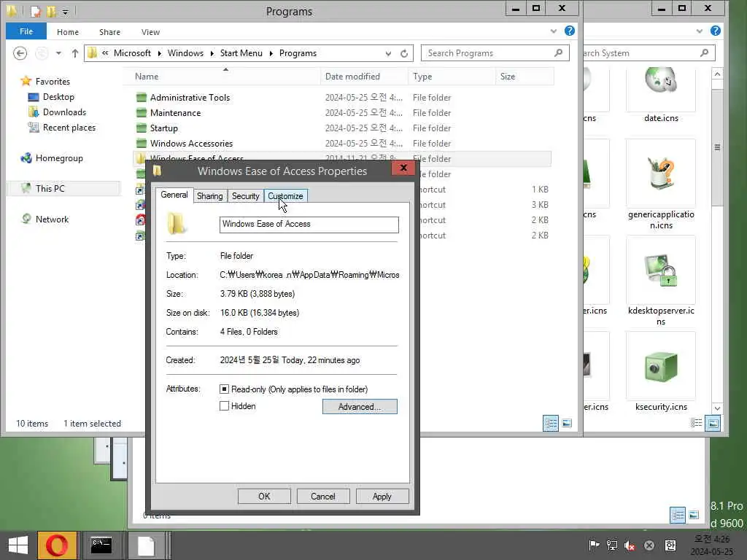This screenshot has width=747, height=560.
Task: Switch Programs window to details view
Action: coord(551,423)
